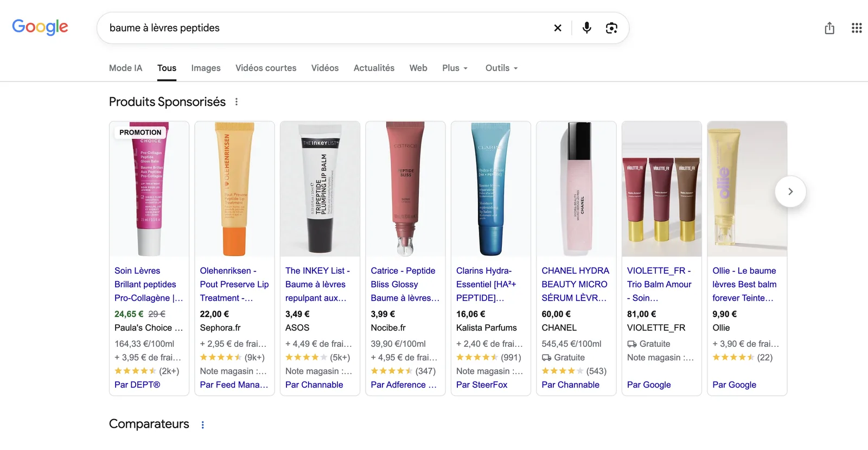The image size is (868, 450).
Task: Open The INKEY List baume link
Action: tap(319, 284)
